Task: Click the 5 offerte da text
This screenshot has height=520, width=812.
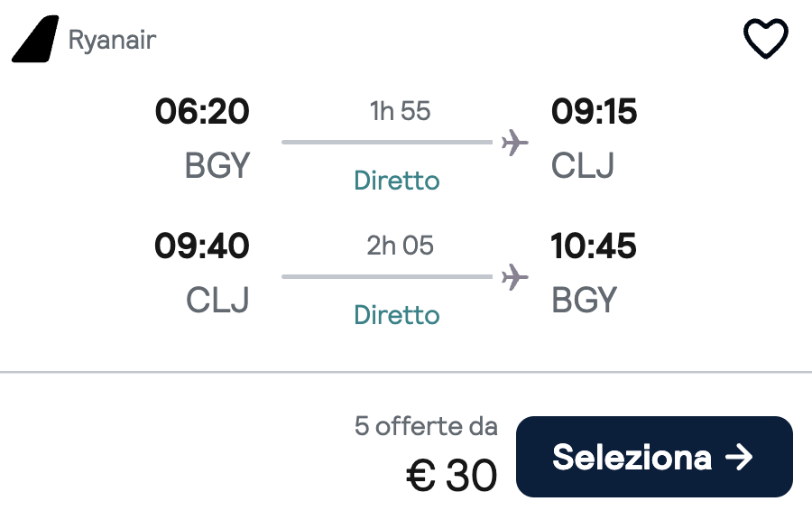Action: [426, 426]
